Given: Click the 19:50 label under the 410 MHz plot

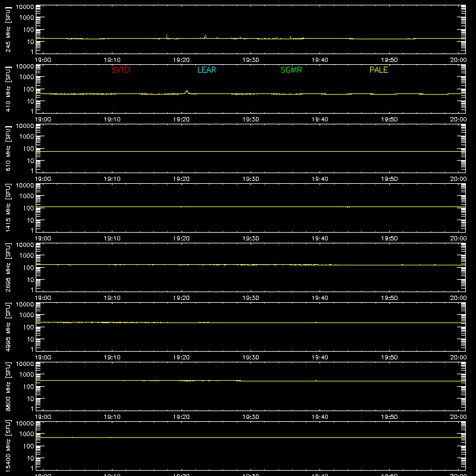Looking at the screenshot, I should (389, 120).
